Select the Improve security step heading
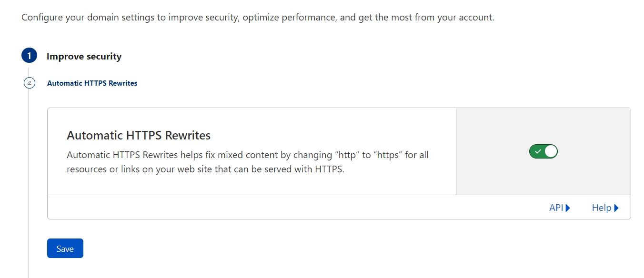This screenshot has width=644, height=278. coord(84,56)
